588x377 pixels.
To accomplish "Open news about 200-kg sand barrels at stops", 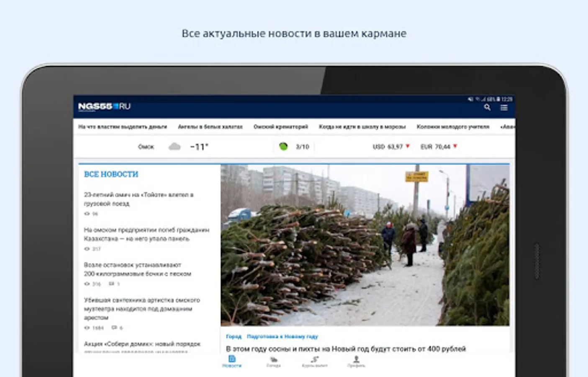I will [138, 269].
